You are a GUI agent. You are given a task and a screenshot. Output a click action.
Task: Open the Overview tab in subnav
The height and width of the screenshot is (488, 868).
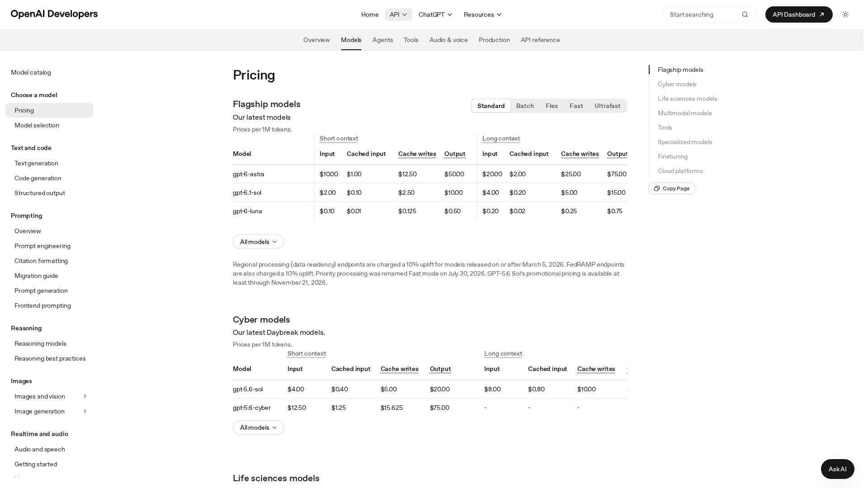316,40
